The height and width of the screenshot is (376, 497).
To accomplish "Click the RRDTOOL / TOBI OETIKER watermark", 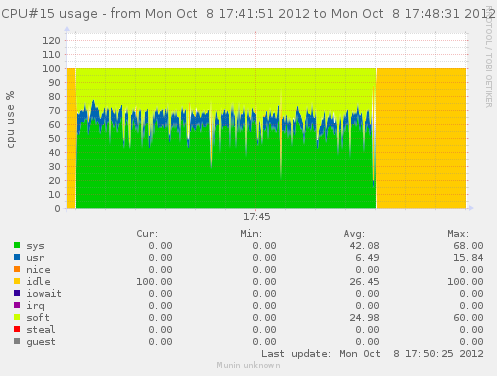I will coord(489,57).
